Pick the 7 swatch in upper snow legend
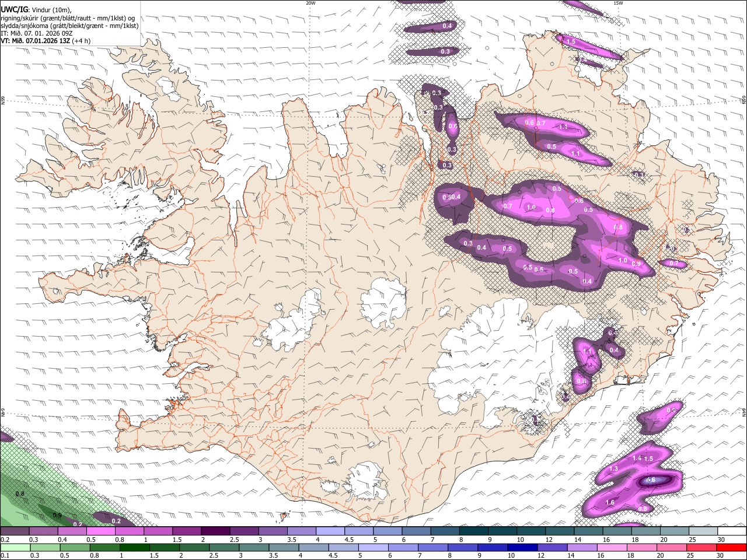This screenshot has width=747, height=560. [445, 531]
